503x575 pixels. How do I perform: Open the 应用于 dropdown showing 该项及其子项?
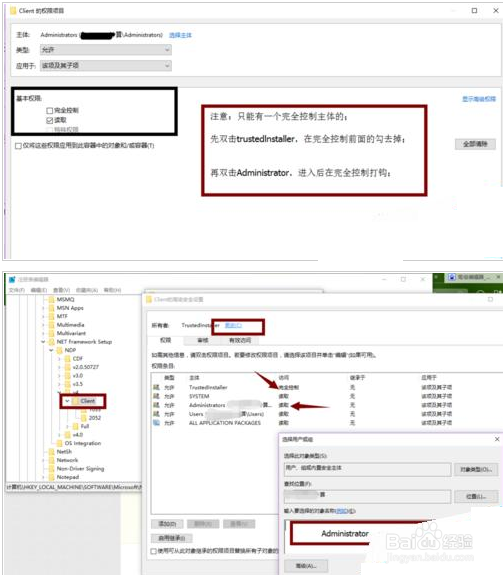106,66
